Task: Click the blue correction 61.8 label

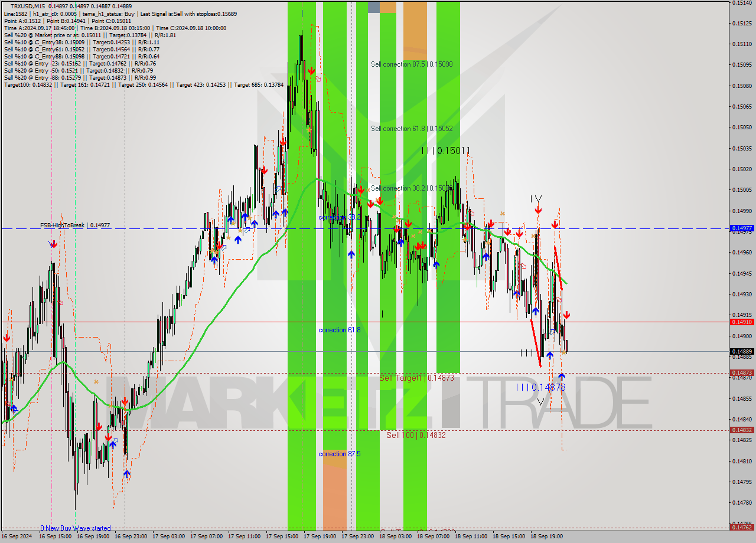Action: click(339, 330)
